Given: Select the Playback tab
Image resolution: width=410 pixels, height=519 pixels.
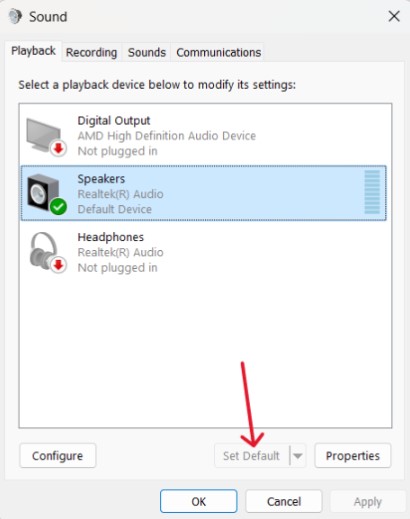Looking at the screenshot, I should point(33,51).
